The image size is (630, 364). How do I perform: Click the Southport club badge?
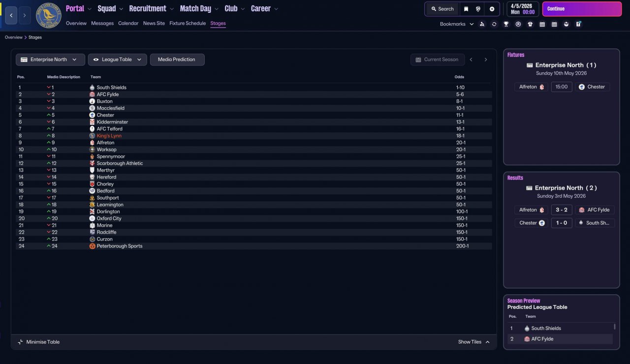click(x=92, y=198)
